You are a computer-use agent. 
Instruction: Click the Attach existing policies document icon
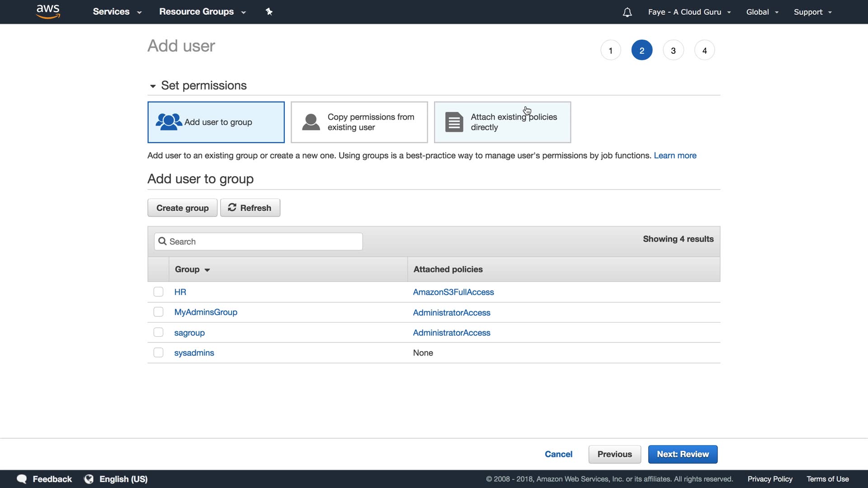pos(454,122)
